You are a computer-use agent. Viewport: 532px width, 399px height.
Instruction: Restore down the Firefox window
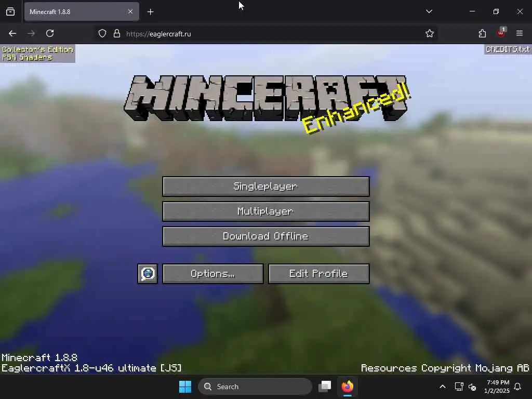pyautogui.click(x=496, y=11)
